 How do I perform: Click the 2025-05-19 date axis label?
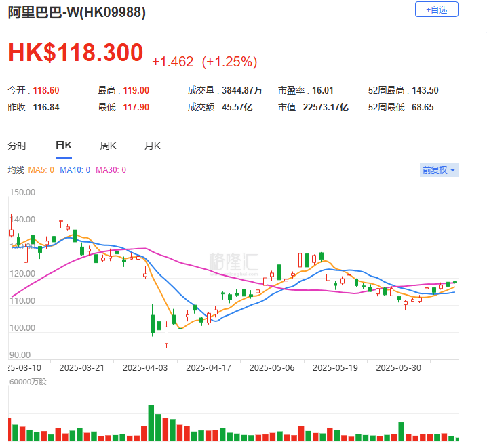pyautogui.click(x=335, y=368)
